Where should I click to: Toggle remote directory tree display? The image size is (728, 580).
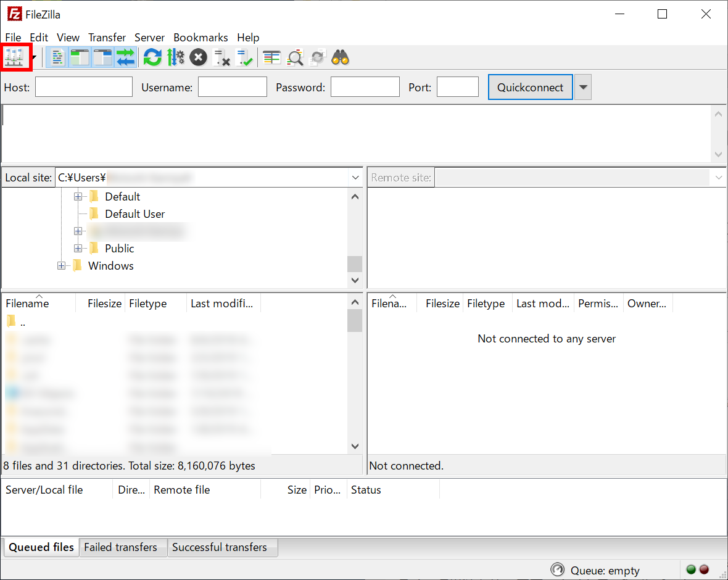click(x=102, y=57)
